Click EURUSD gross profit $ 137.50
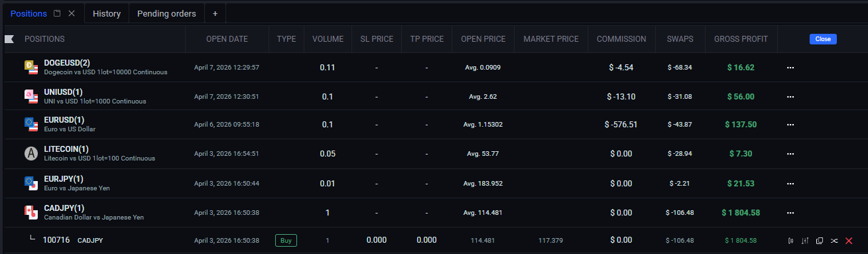 coord(741,125)
